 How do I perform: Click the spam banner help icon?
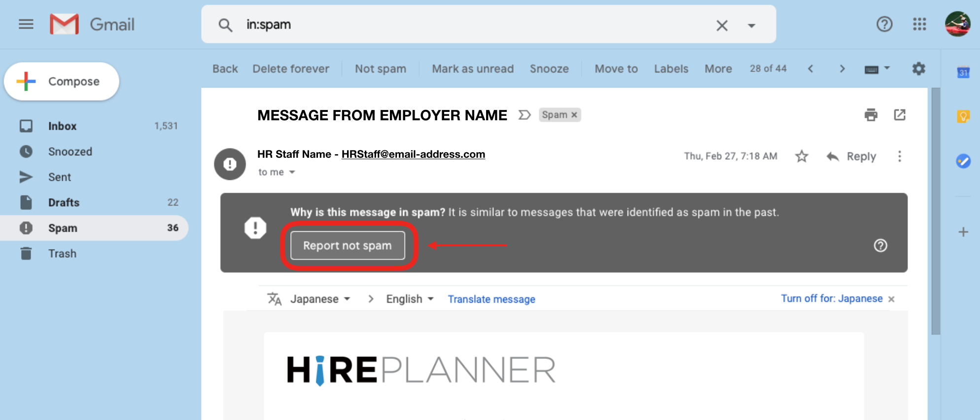(880, 245)
